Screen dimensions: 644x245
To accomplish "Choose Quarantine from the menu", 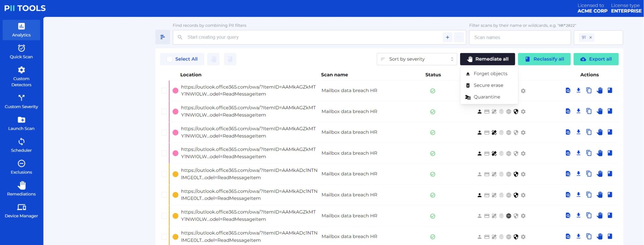I will pyautogui.click(x=489, y=97).
